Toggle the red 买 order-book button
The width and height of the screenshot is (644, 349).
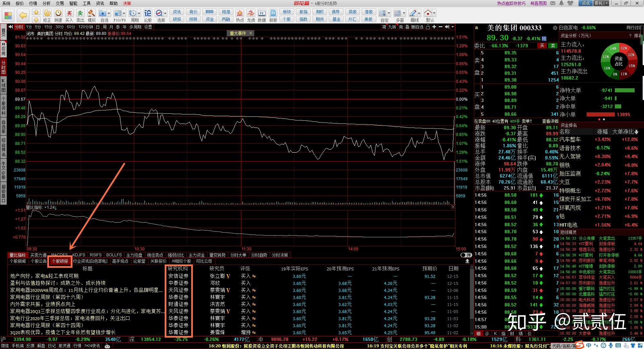tap(542, 46)
